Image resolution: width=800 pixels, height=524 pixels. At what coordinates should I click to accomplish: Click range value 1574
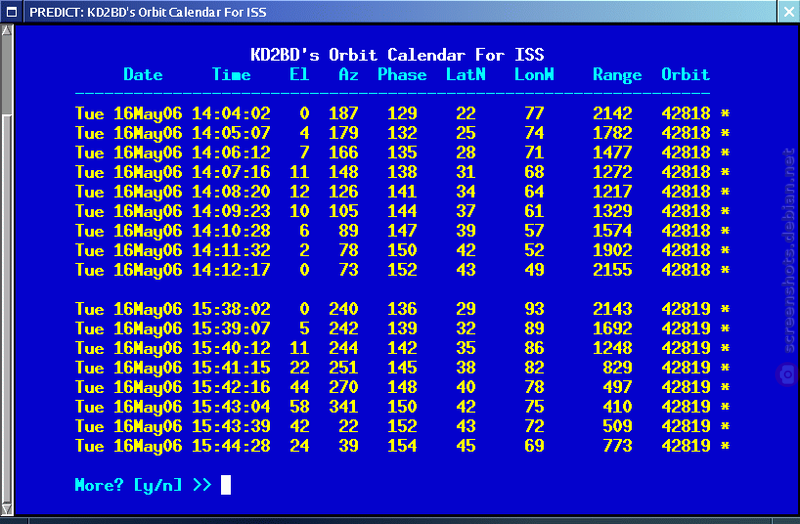612,231
